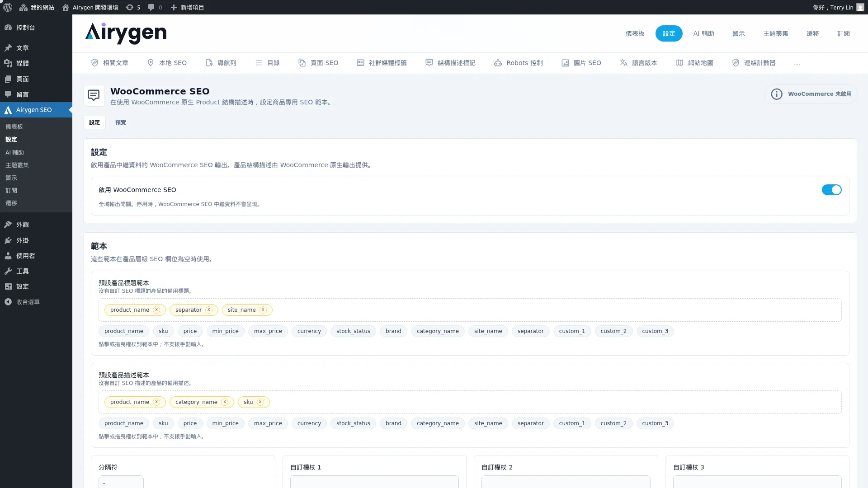Screen dimensions: 868x488
Task: Remove product_name from title template
Action: coord(156,310)
